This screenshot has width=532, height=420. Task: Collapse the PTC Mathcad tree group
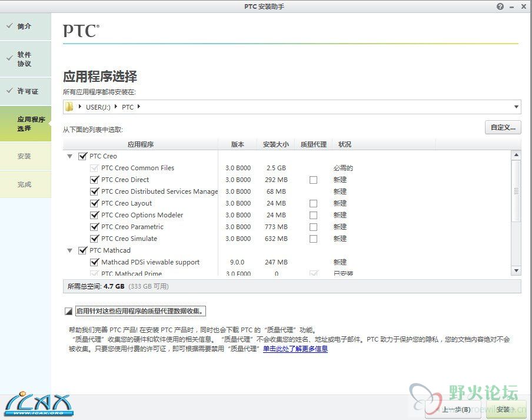[x=70, y=250]
